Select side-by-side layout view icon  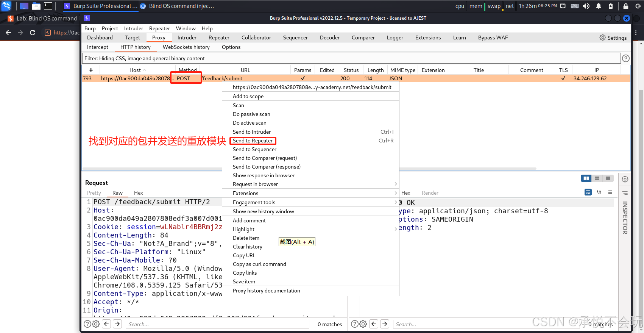(586, 178)
